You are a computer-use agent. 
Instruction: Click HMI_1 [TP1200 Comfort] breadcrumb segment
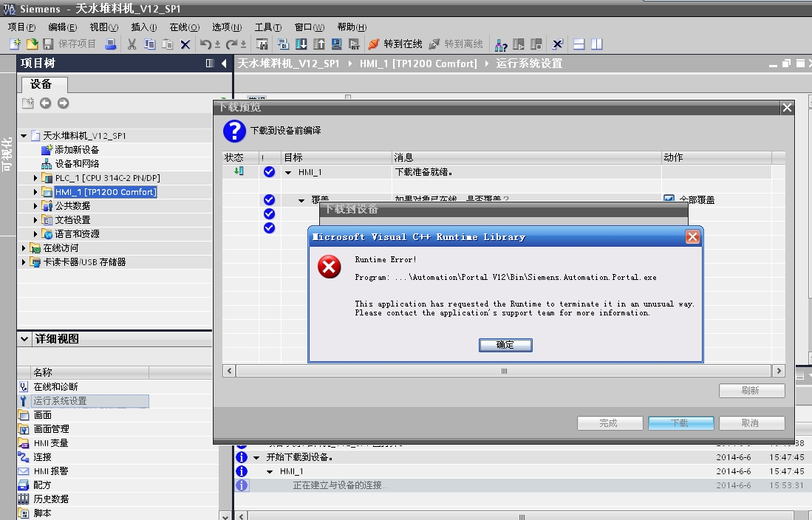(x=418, y=64)
